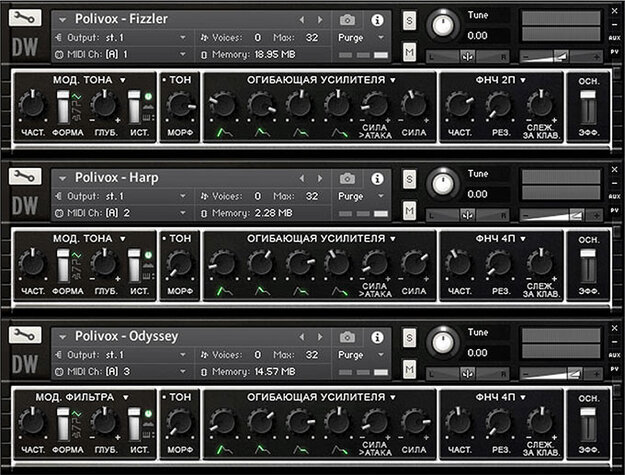The width and height of the screenshot is (625, 475).
Task: Click the ЧАСТ. knob in Fizzler ФНЧ 2П section
Action: coord(459,104)
